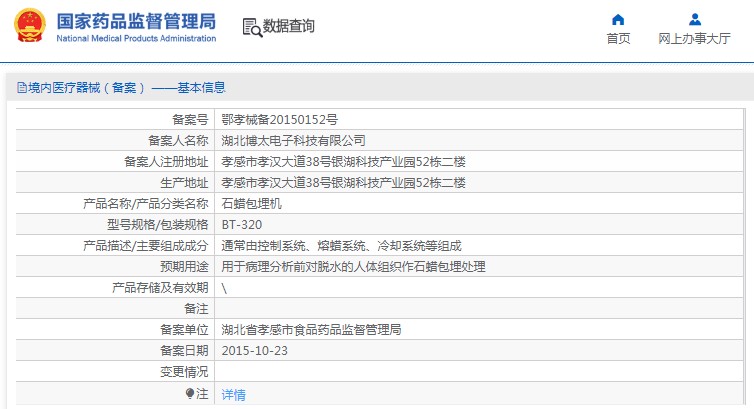Open the 数据查询 search icon
The height and width of the screenshot is (409, 754).
(x=252, y=27)
